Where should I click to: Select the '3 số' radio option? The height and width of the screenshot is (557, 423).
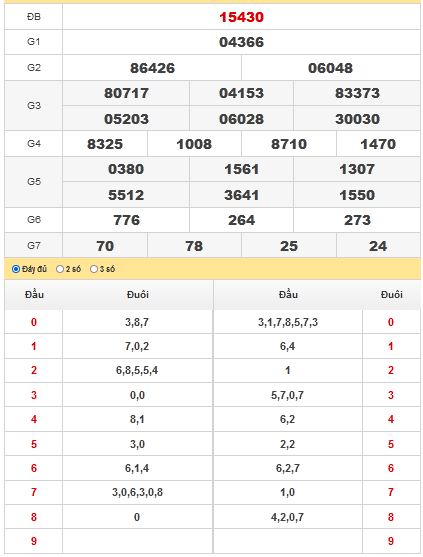tap(94, 269)
